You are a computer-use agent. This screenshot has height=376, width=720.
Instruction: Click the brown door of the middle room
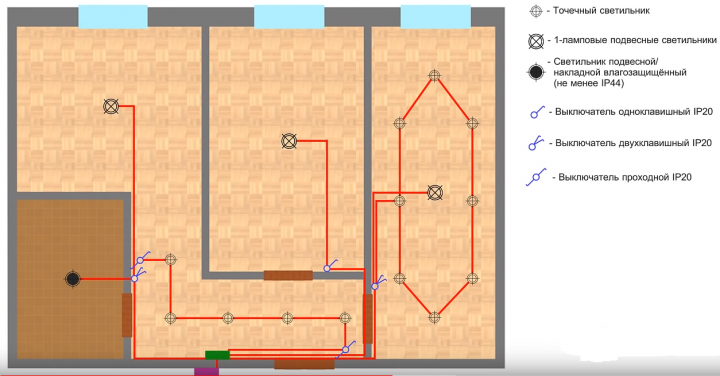pyautogui.click(x=288, y=275)
